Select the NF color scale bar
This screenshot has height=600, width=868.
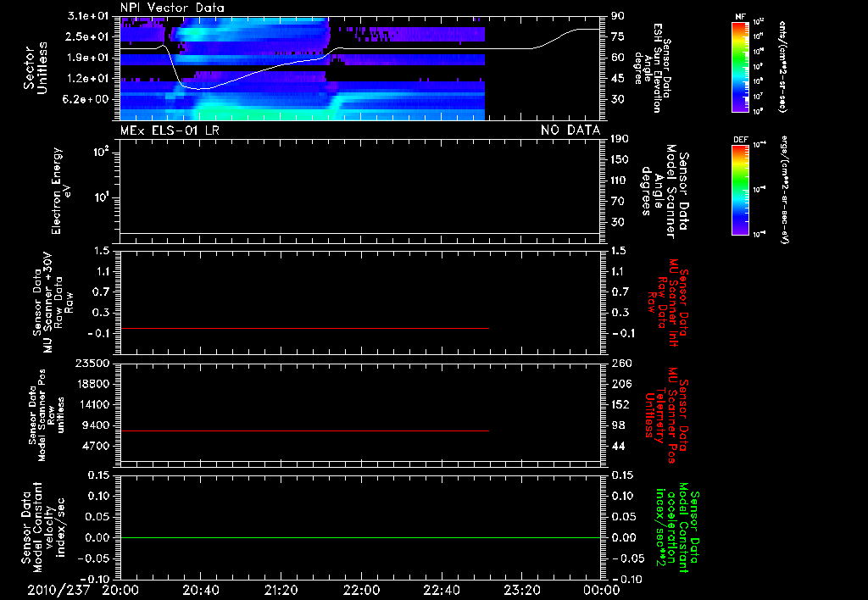741,66
